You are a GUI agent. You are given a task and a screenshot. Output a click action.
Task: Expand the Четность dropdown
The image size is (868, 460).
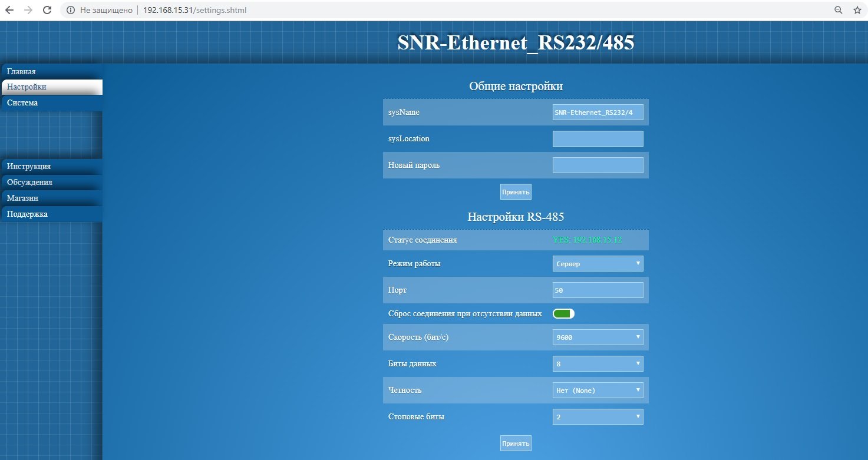[x=598, y=390]
